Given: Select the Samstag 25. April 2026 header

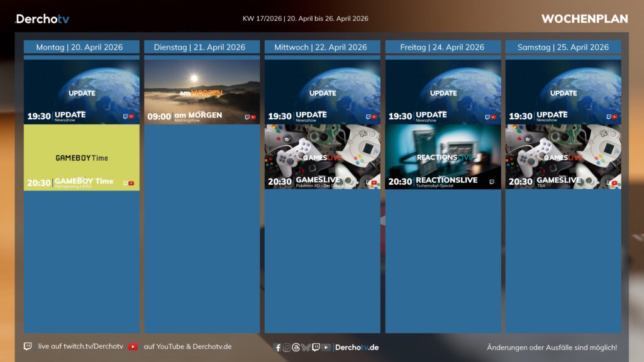Looking at the screenshot, I should [x=563, y=47].
